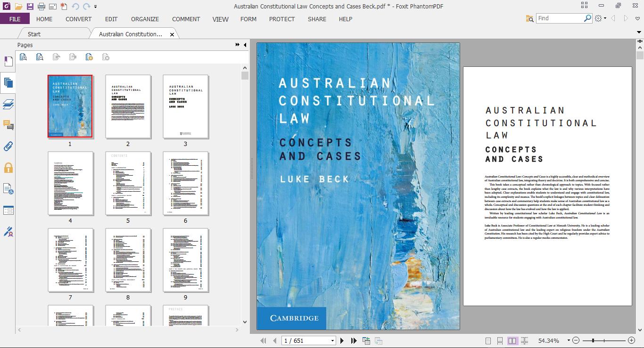The width and height of the screenshot is (644, 348).
Task: Select page 3 thumbnail
Action: [x=186, y=106]
